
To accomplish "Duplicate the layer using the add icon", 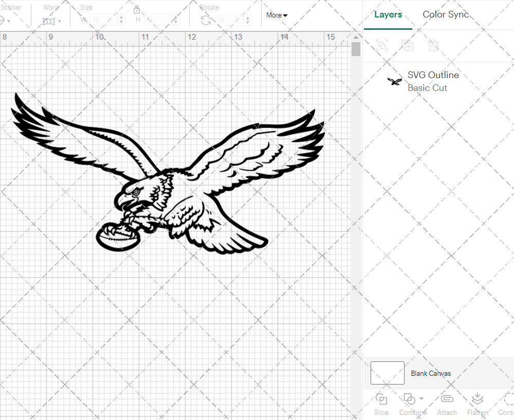I will pyautogui.click(x=408, y=45).
